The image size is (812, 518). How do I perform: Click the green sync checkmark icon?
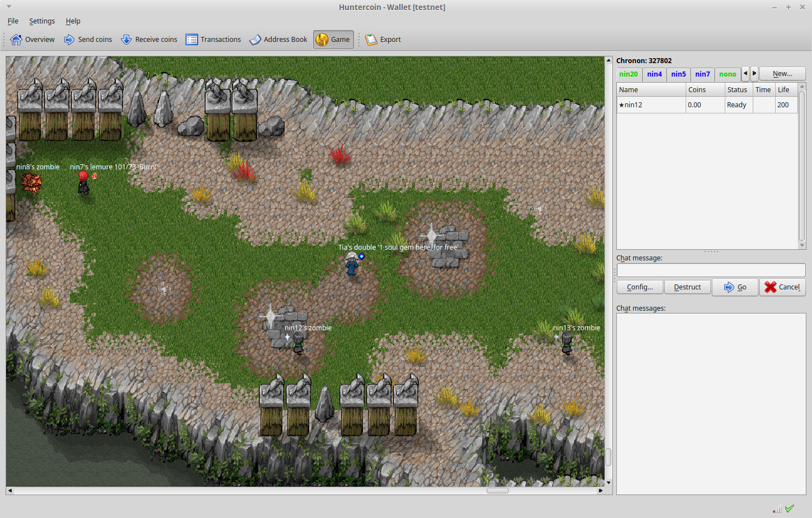[790, 509]
